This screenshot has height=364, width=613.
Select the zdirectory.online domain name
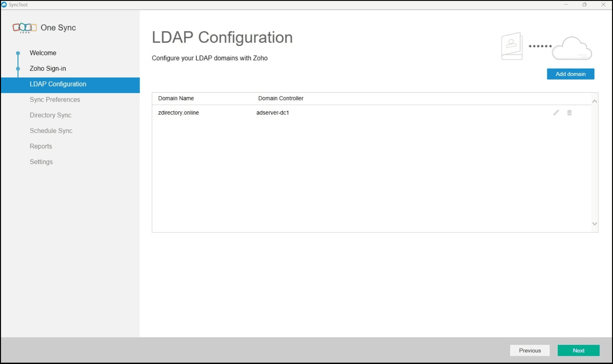pyautogui.click(x=178, y=113)
